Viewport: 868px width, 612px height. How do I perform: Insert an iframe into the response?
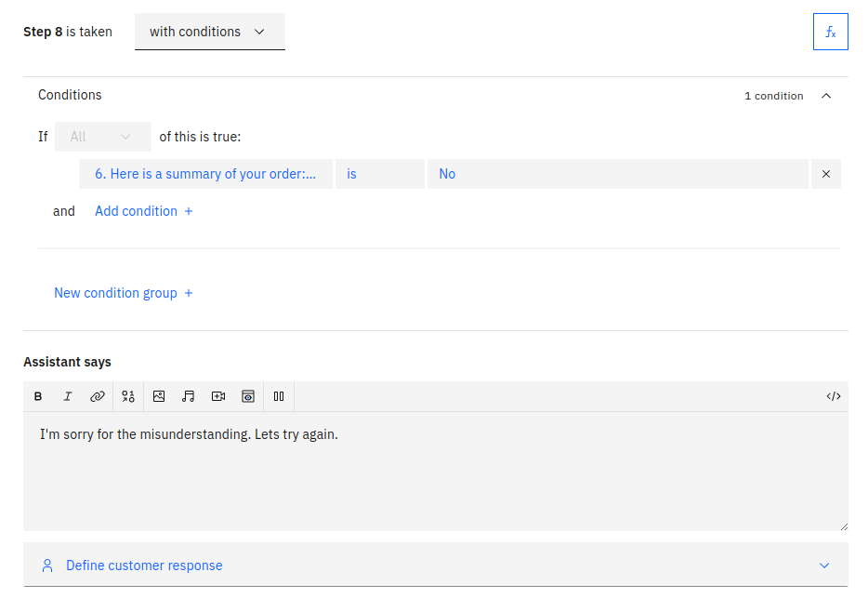pos(248,396)
